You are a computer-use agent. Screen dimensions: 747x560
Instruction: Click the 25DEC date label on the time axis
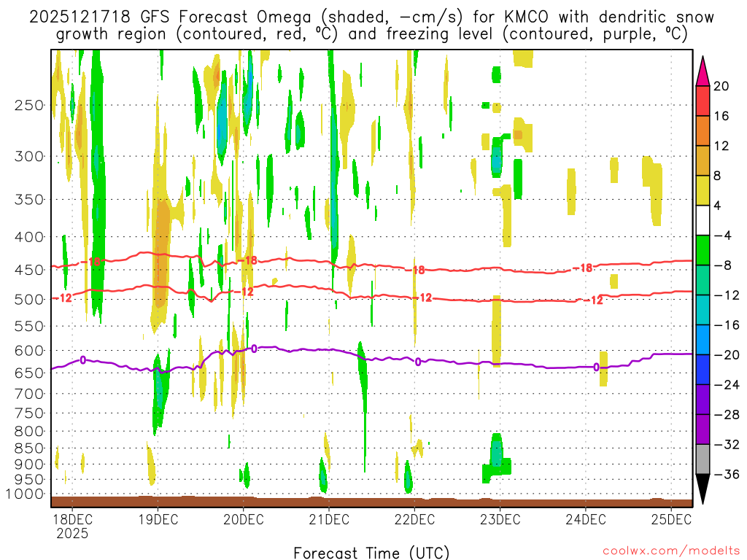671,519
